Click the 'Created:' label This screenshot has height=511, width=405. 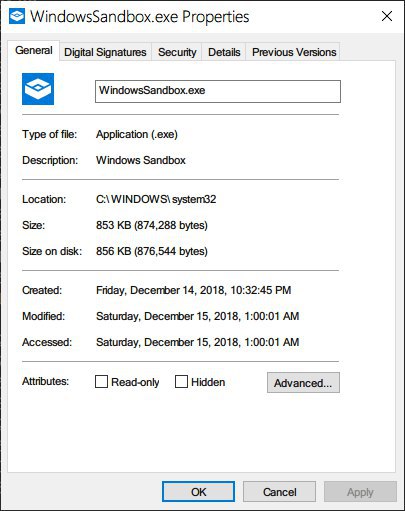click(x=42, y=290)
